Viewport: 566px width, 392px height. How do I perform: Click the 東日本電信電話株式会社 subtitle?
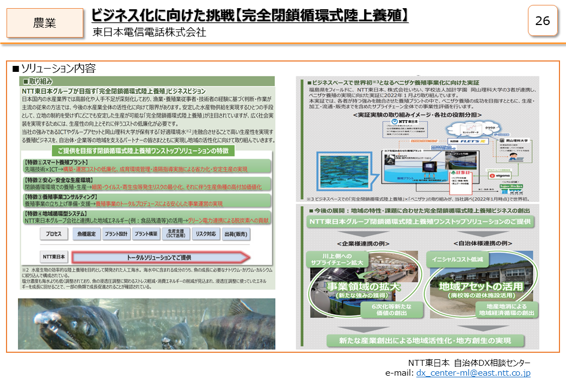(x=150, y=33)
